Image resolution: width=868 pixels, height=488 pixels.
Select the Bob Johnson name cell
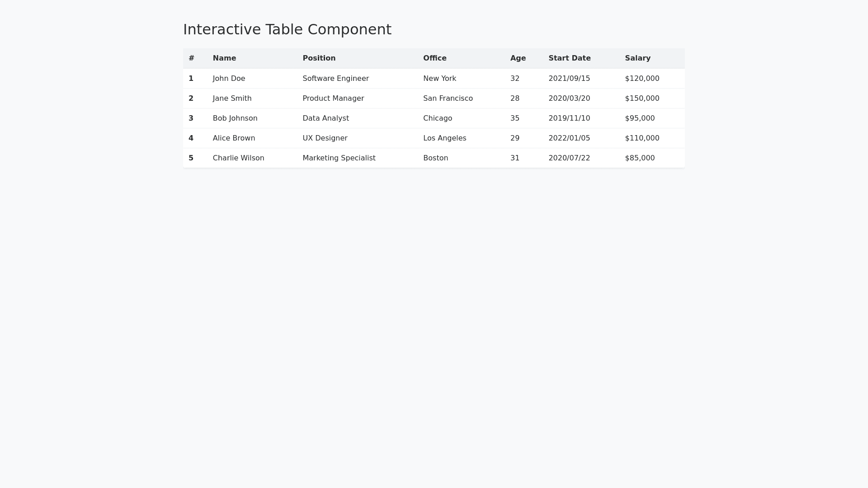tap(235, 118)
